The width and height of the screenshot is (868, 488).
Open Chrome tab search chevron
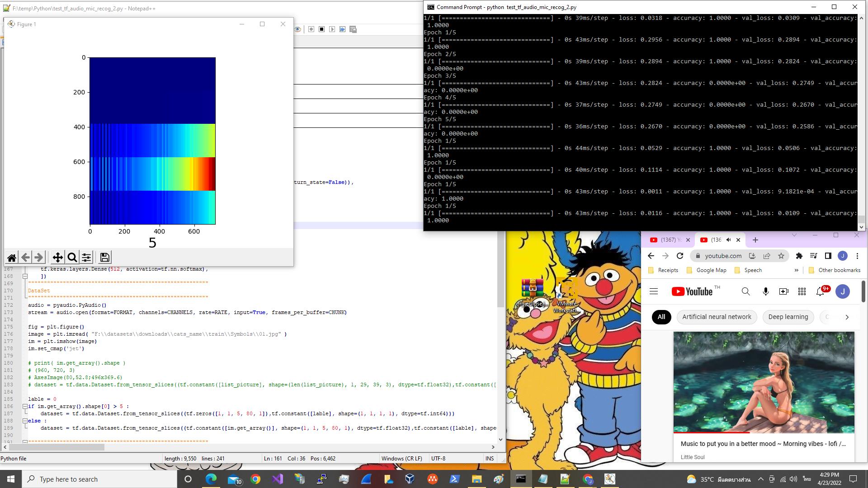[794, 235]
